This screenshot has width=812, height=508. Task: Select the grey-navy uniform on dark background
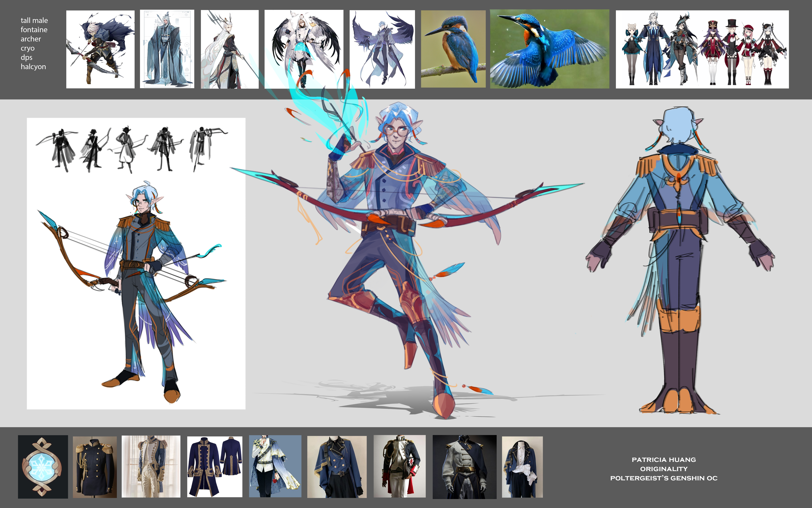(x=464, y=467)
